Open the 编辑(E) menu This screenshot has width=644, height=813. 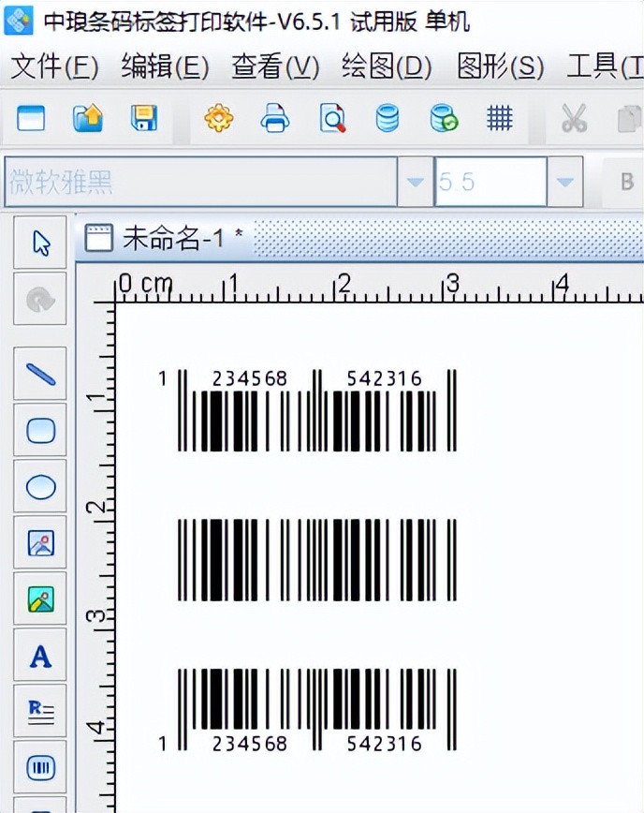tap(165, 67)
